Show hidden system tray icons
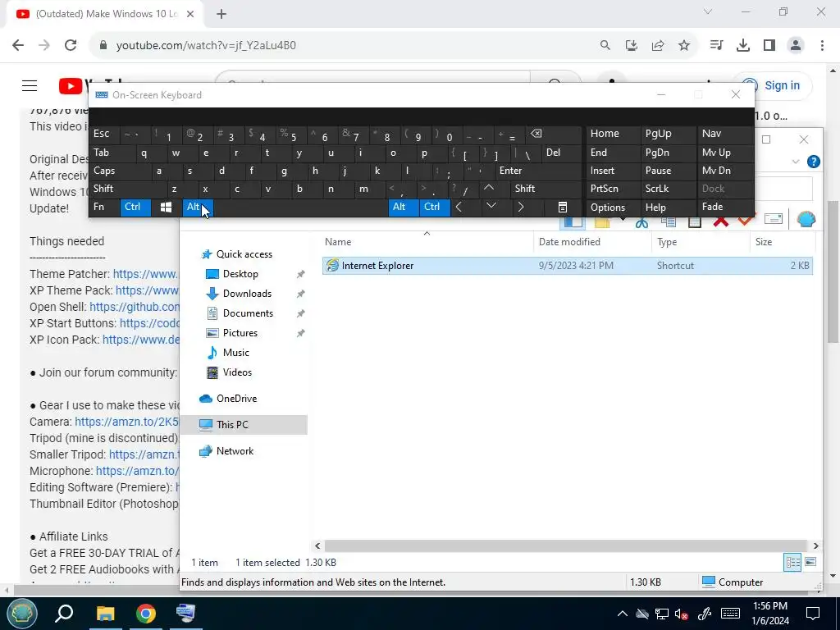This screenshot has width=840, height=630. 622,614
